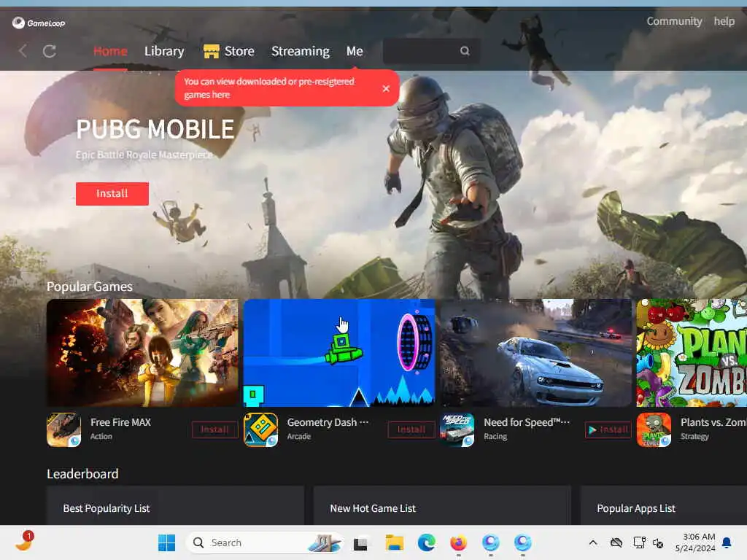Click the second GameLoop taskbar icon
Screen dimensions: 747x560
coord(522,542)
